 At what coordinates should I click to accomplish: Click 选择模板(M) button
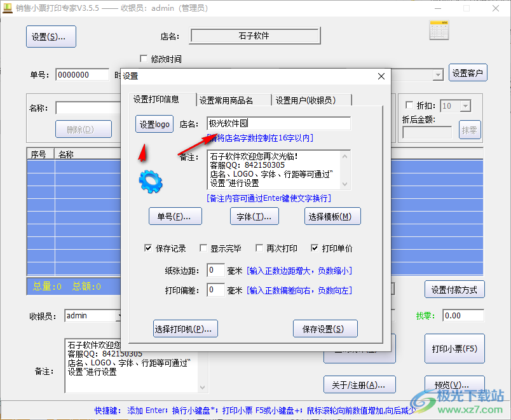pos(332,216)
